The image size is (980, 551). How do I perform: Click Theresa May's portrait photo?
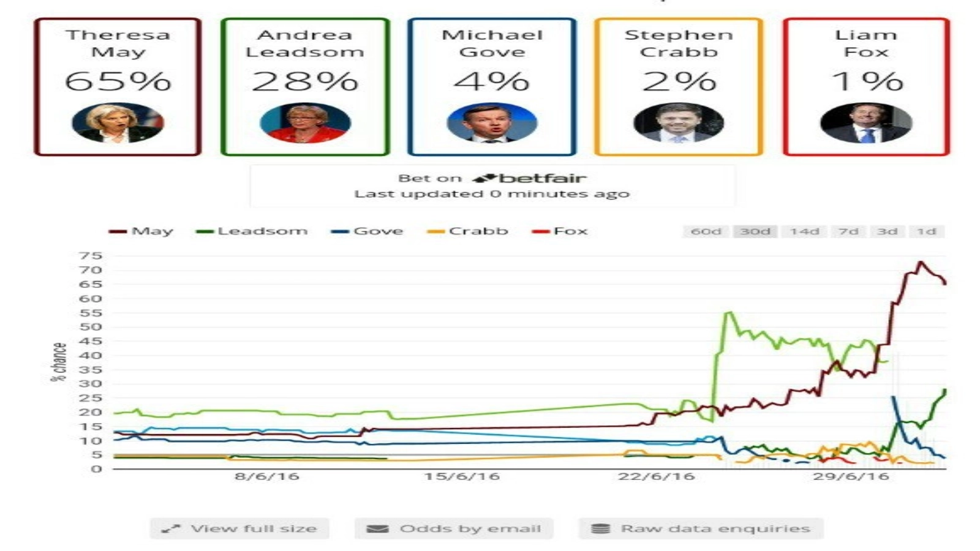[x=118, y=123]
